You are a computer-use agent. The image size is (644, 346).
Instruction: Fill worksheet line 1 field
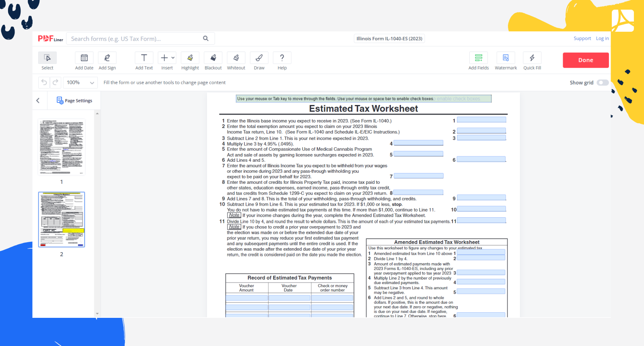(481, 120)
